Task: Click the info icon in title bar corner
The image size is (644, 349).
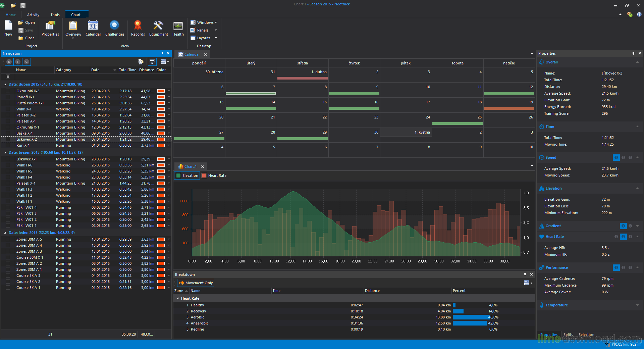Action: click(x=639, y=14)
